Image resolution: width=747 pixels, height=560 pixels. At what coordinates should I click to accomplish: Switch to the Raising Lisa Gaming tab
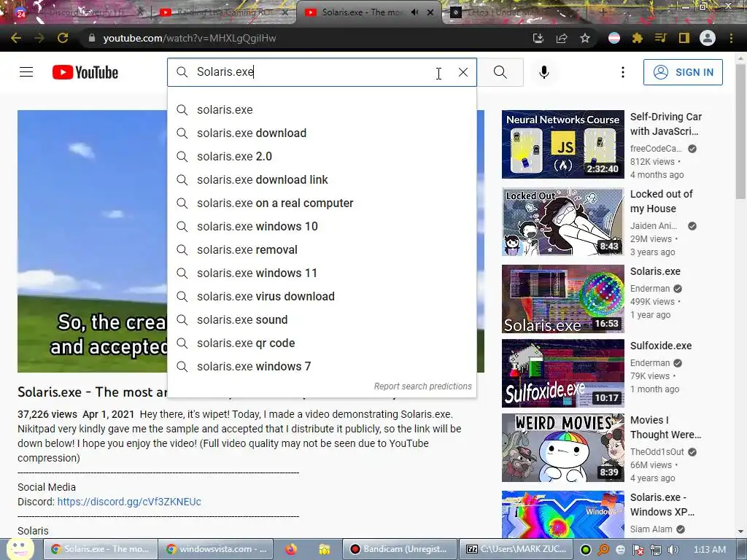click(x=224, y=12)
